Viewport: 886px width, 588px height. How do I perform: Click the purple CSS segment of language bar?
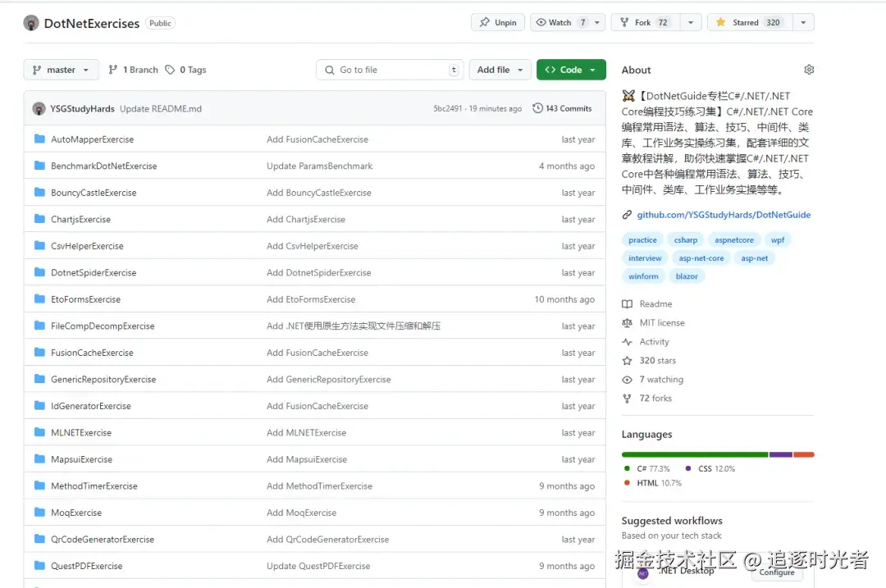click(x=781, y=454)
